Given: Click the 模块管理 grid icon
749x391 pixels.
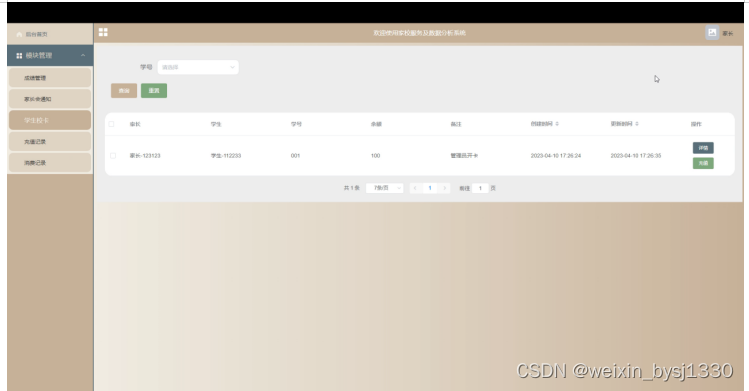Looking at the screenshot, I should click(x=19, y=56).
